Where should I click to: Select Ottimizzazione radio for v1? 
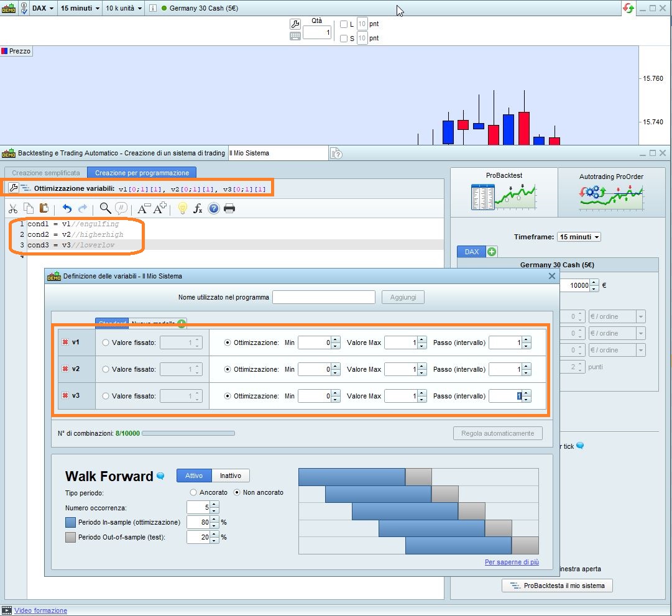coord(228,342)
